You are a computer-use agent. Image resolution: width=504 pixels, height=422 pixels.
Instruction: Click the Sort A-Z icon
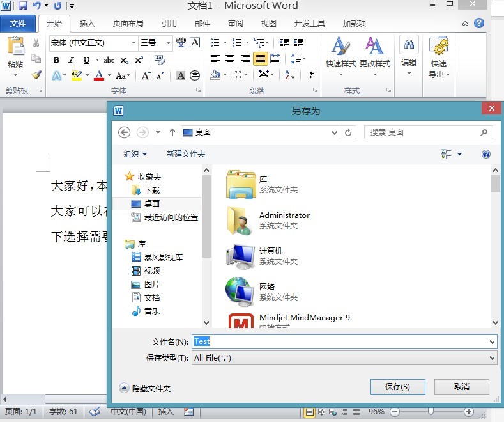tap(289, 75)
